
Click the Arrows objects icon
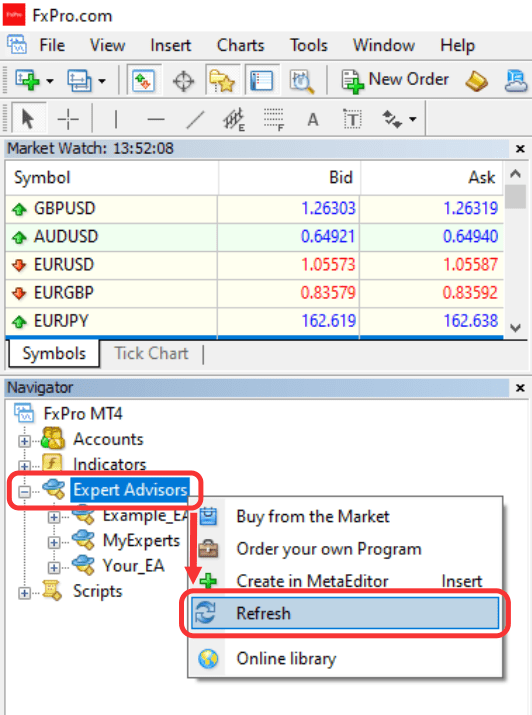click(392, 119)
